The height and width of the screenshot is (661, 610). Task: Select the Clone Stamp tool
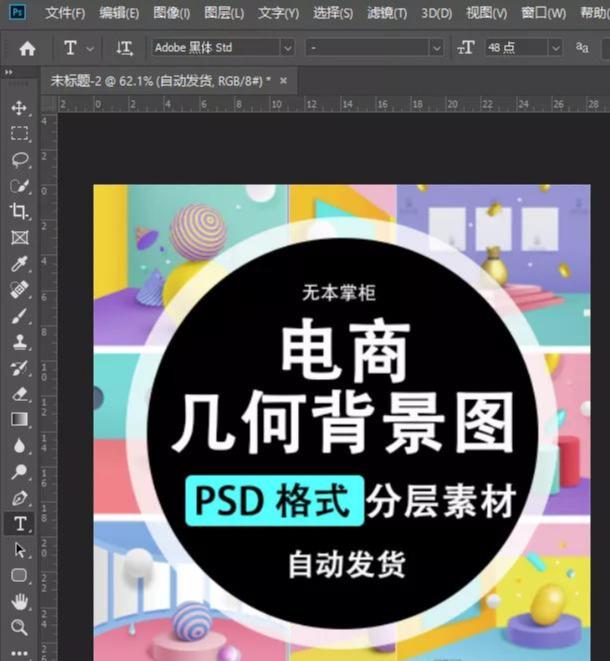pos(19,342)
